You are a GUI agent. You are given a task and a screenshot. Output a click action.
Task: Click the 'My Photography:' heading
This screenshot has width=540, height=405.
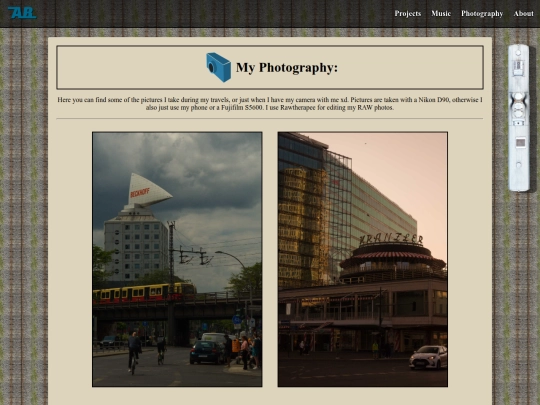[287, 68]
